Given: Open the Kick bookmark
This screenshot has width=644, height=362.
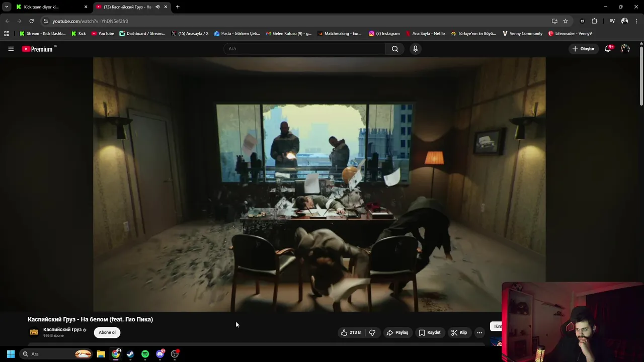Looking at the screenshot, I should pos(78,34).
